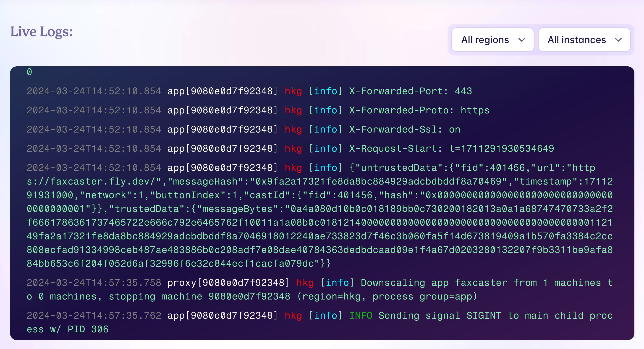The width and height of the screenshot is (644, 349).
Task: Click the X-Request-Start log line
Action: pos(290,149)
